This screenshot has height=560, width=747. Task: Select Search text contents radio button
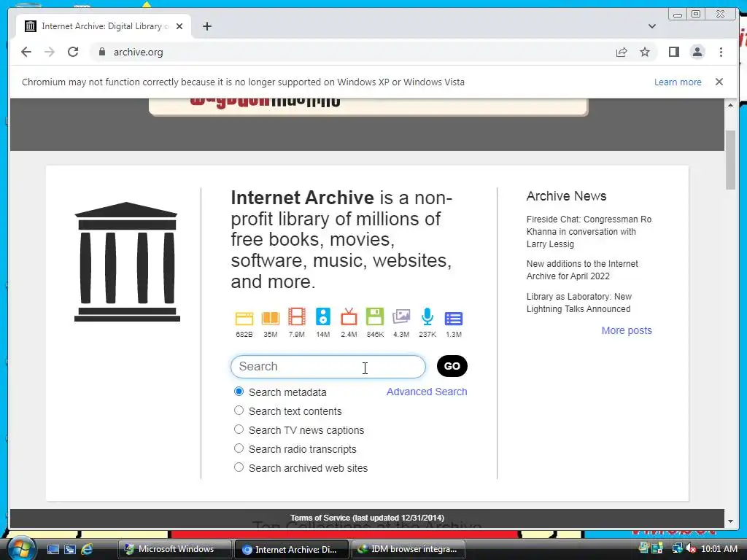(239, 410)
